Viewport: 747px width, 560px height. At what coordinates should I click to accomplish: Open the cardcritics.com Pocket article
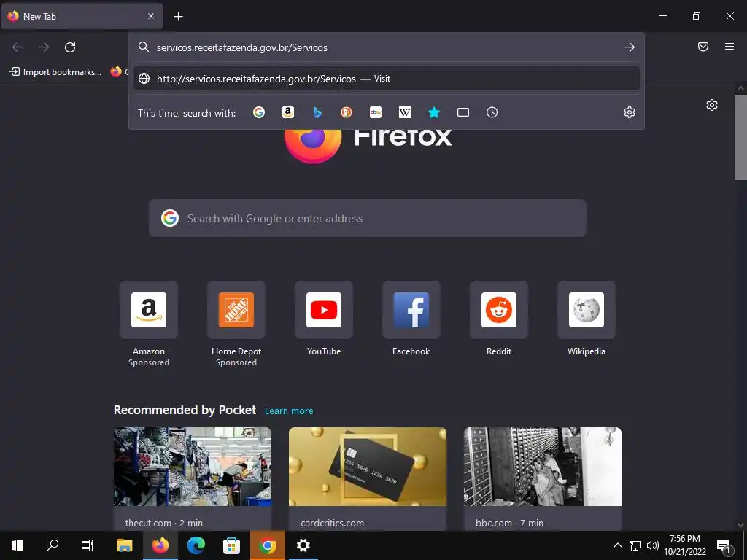click(x=368, y=478)
